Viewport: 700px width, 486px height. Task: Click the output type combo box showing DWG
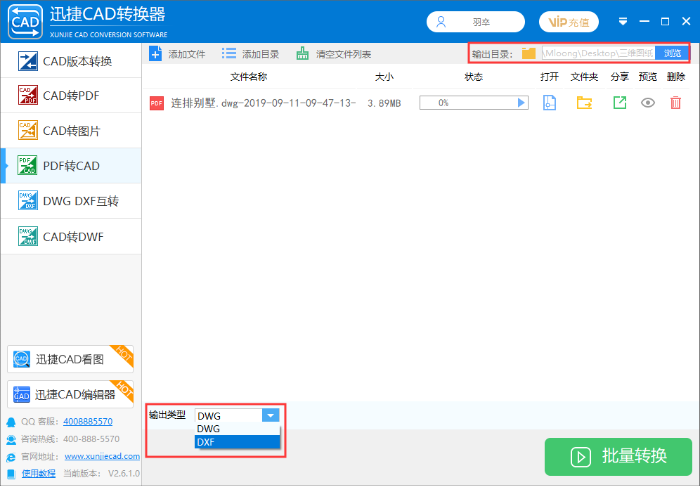237,415
